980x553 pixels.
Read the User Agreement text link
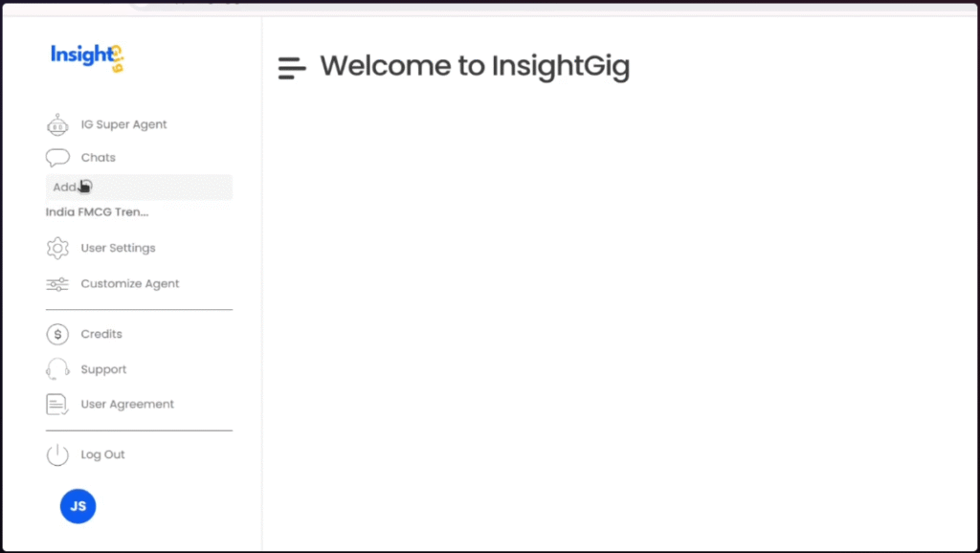[127, 405]
